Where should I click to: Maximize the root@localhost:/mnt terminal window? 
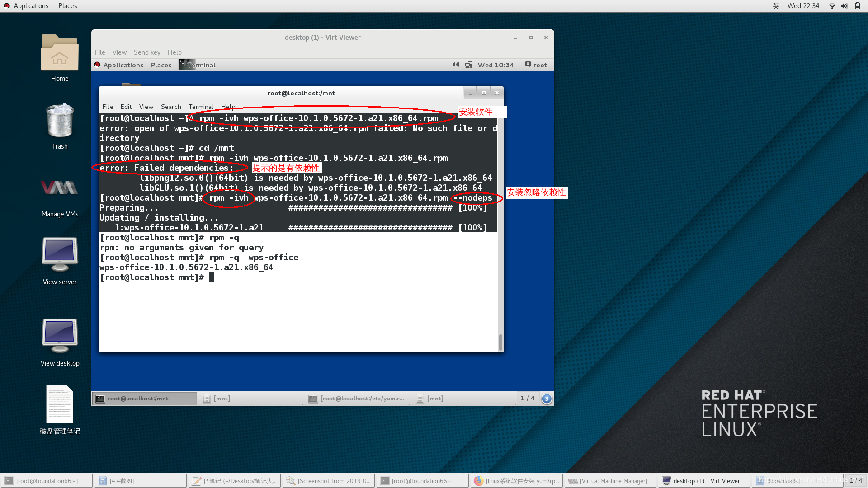[x=483, y=93]
